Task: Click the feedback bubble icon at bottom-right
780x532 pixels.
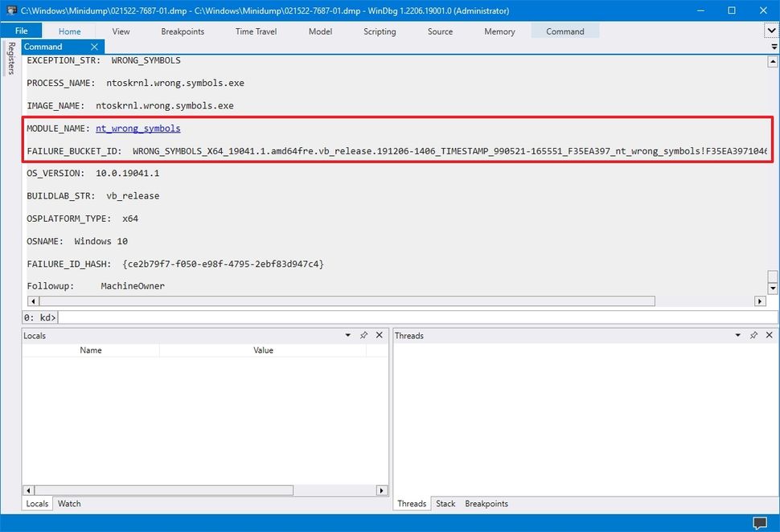Action: 759,521
